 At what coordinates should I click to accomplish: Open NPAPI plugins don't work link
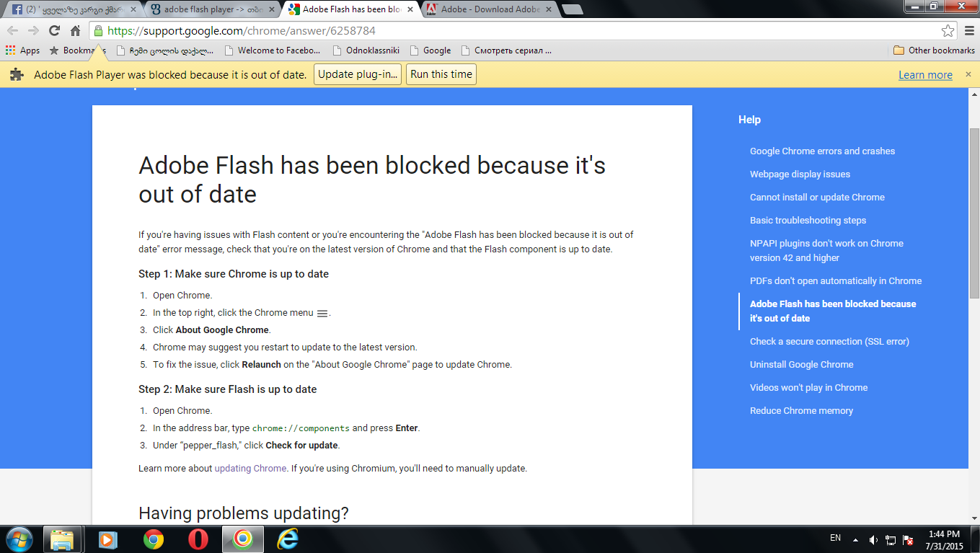pos(826,251)
